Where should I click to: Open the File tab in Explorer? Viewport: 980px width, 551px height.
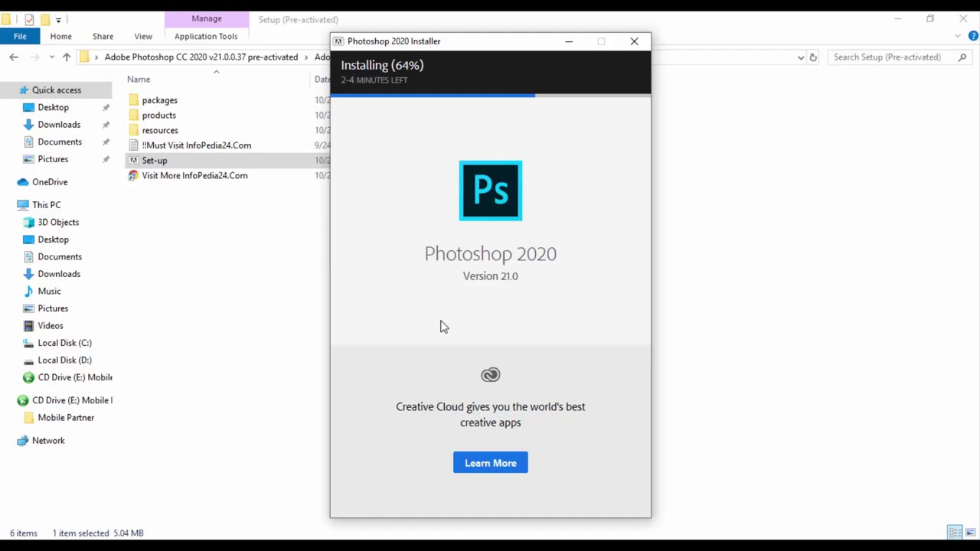point(20,36)
